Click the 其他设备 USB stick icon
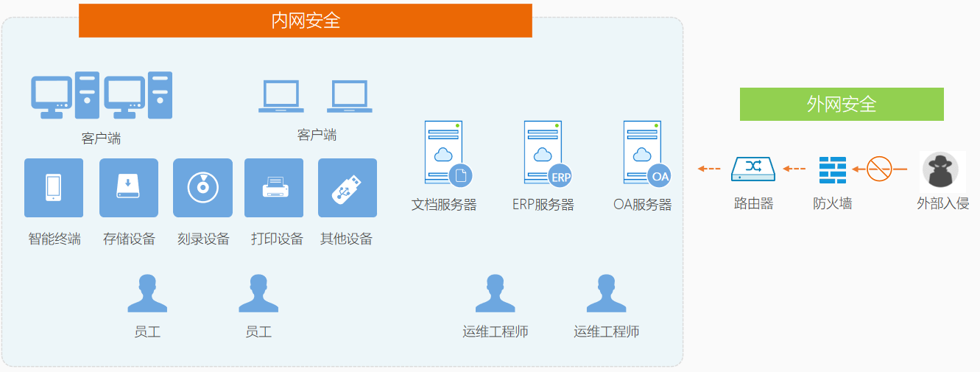 pyautogui.click(x=348, y=188)
